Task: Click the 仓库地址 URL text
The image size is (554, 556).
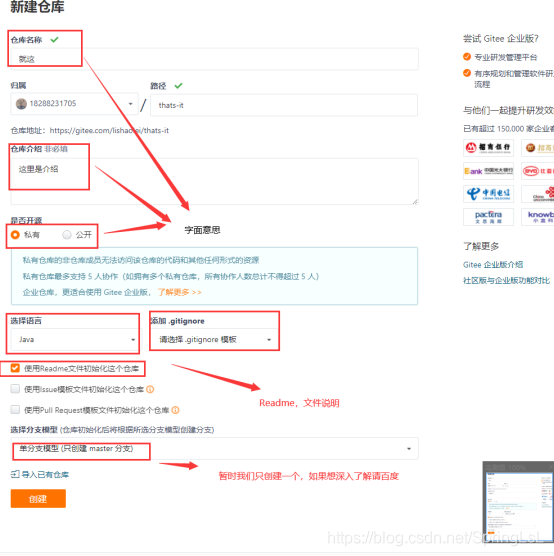Action: (109, 130)
